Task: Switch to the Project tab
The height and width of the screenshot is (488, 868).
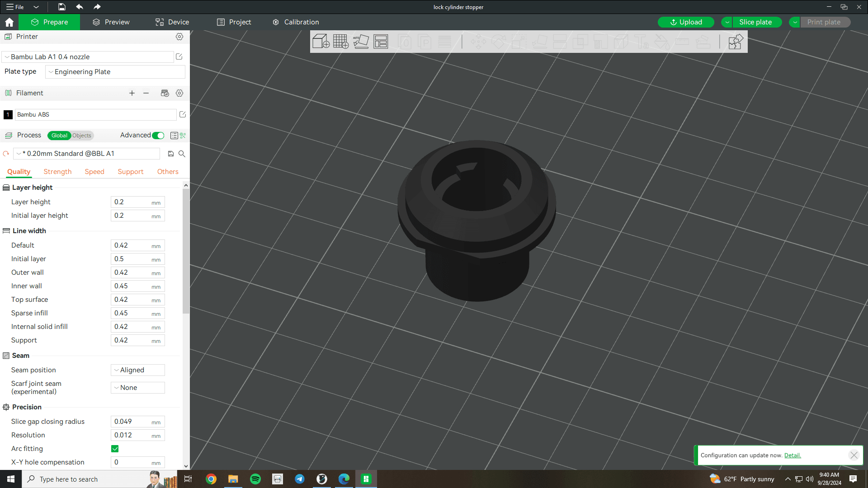Action: [234, 22]
